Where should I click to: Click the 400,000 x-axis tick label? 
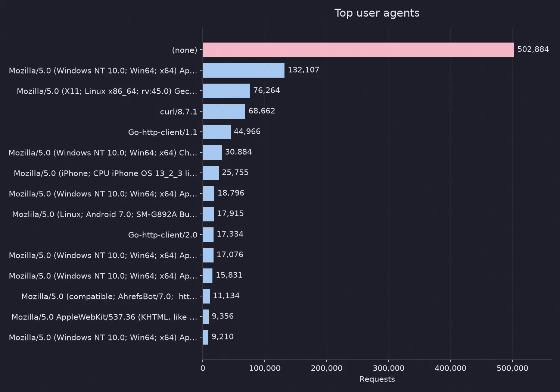pyautogui.click(x=451, y=368)
